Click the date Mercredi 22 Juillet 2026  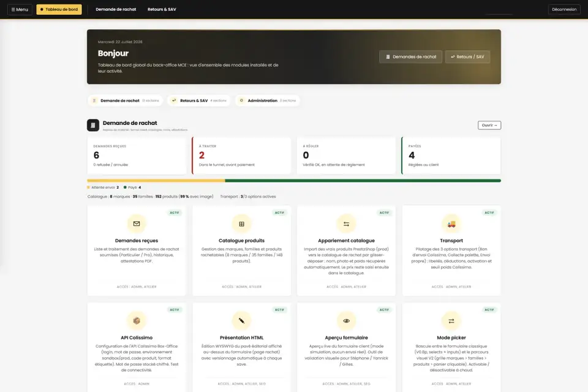tap(120, 42)
